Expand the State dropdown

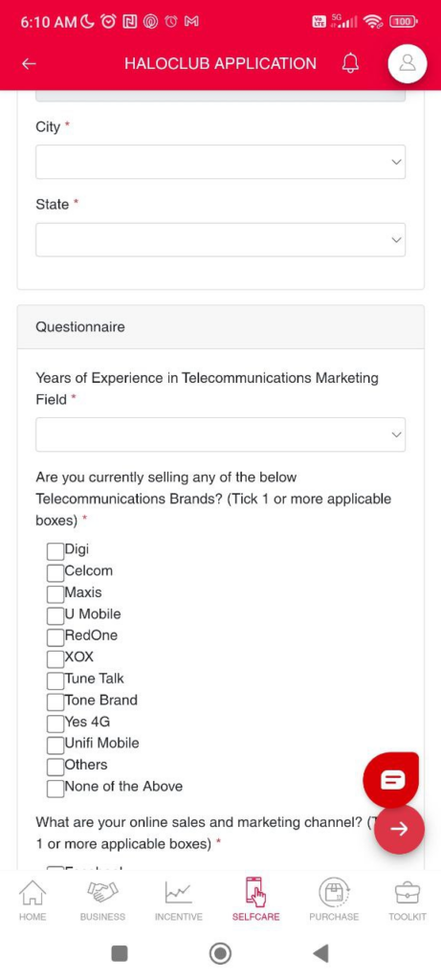(220, 239)
